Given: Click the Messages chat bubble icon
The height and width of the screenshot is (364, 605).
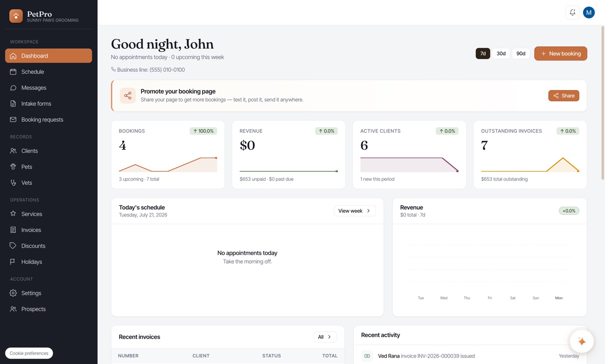Looking at the screenshot, I should pos(13,88).
